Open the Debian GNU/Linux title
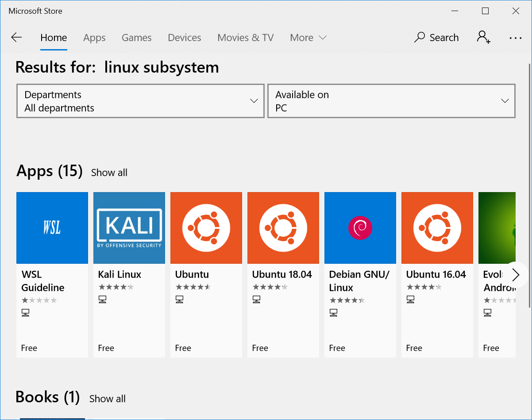Image resolution: width=532 pixels, height=420 pixels. [359, 281]
